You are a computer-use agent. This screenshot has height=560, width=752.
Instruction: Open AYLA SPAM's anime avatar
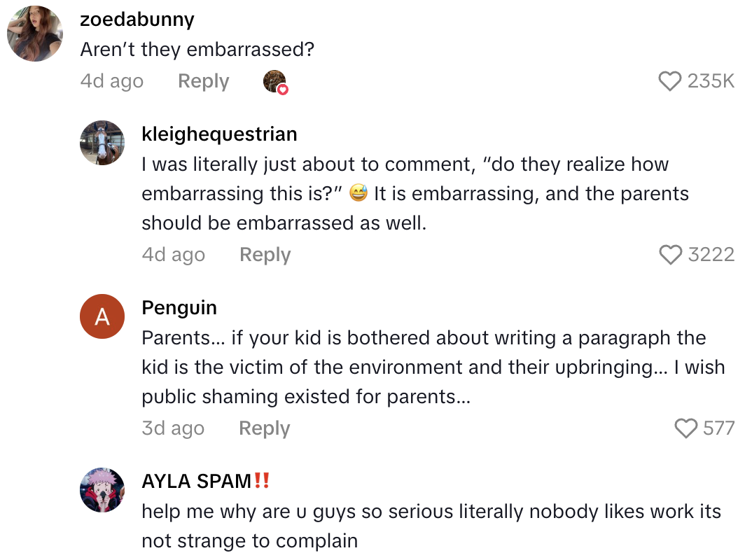[102, 490]
